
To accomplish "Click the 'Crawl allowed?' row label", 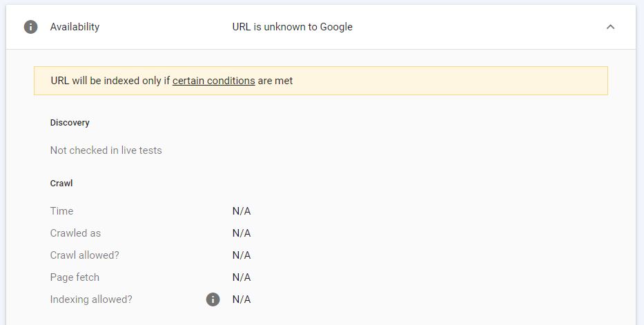I will coord(85,255).
